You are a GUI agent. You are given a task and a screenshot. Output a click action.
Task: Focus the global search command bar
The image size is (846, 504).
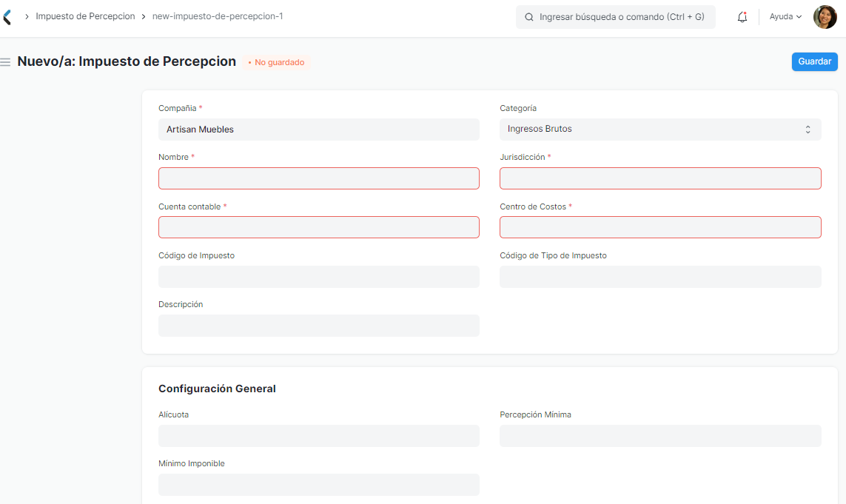tap(616, 17)
